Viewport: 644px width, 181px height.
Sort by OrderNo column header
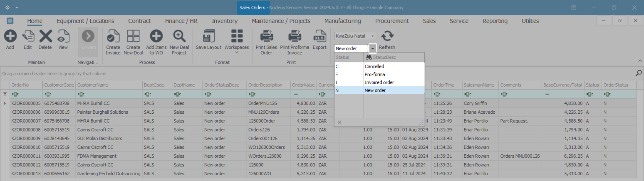(x=26, y=85)
